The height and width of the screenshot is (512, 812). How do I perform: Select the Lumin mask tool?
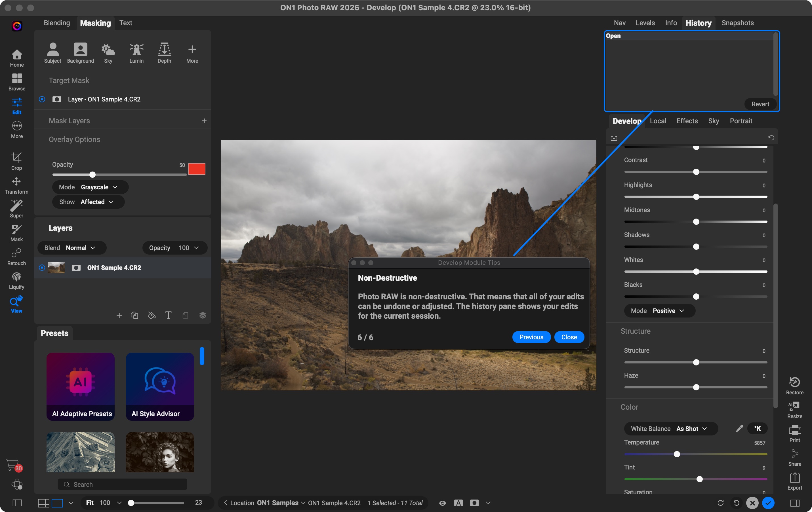tap(136, 53)
